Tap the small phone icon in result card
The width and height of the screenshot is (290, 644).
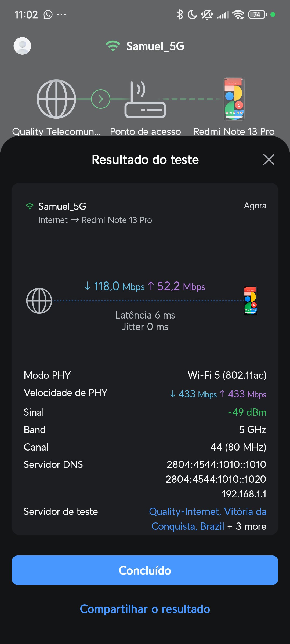[251, 301]
